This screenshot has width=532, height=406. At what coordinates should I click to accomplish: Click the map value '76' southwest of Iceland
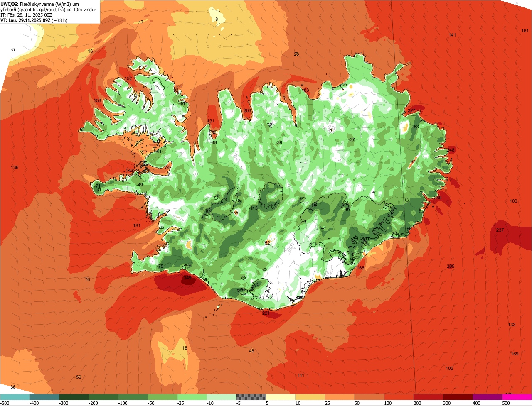[x=87, y=280]
